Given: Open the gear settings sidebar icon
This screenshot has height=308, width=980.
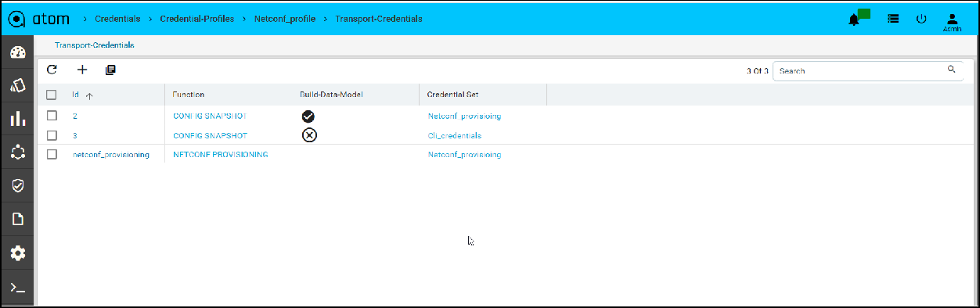Looking at the screenshot, I should click(x=17, y=252).
